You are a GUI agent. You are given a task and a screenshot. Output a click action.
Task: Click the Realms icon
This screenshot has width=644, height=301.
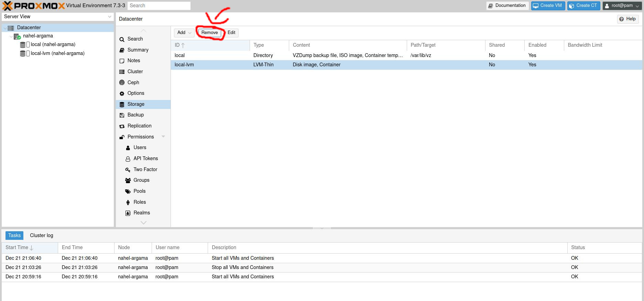(128, 213)
